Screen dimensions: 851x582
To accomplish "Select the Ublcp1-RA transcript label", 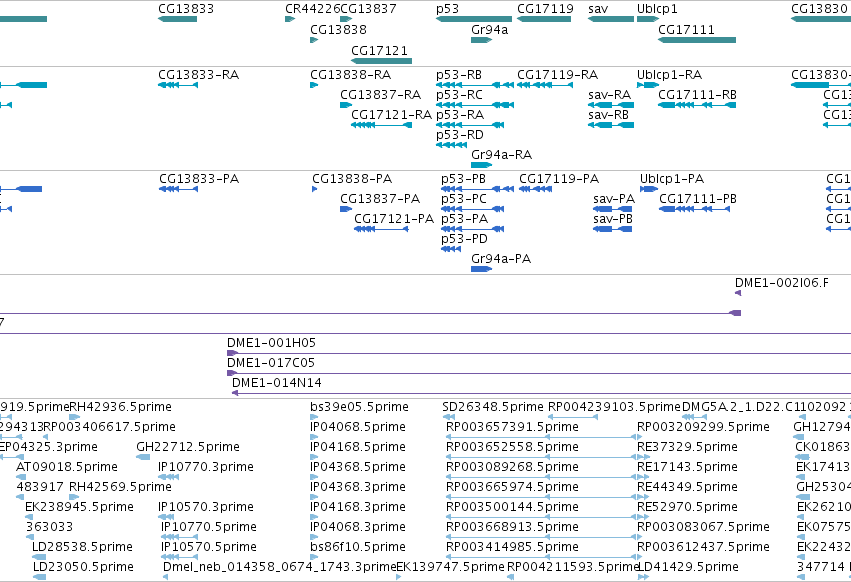I will tap(669, 74).
